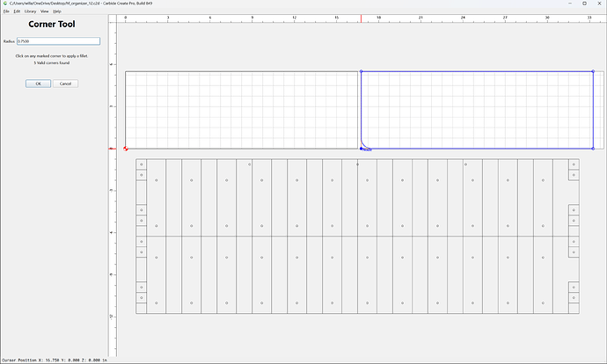The width and height of the screenshot is (607, 364).
Task: Cancel the Corner Tool operation
Action: click(x=65, y=84)
